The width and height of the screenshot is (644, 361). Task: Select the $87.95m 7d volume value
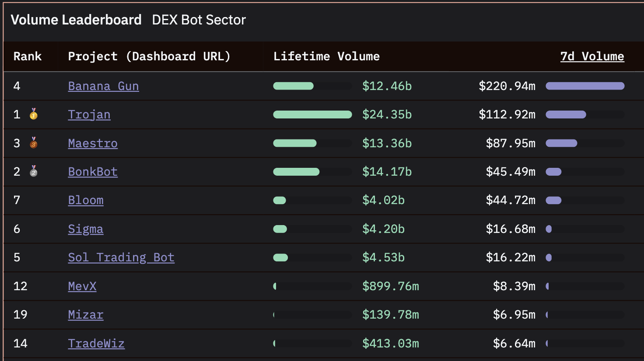[511, 143]
